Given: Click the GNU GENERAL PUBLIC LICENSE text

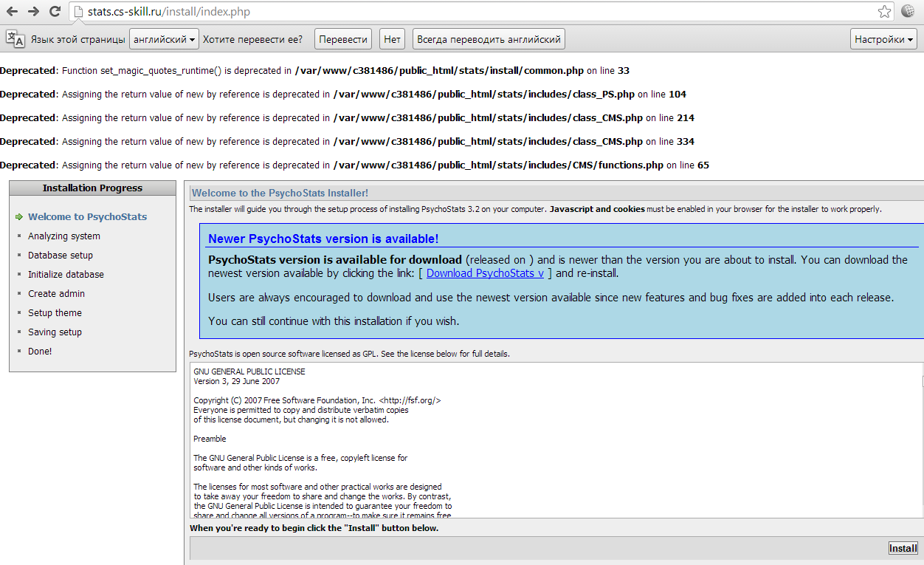Looking at the screenshot, I should (249, 371).
